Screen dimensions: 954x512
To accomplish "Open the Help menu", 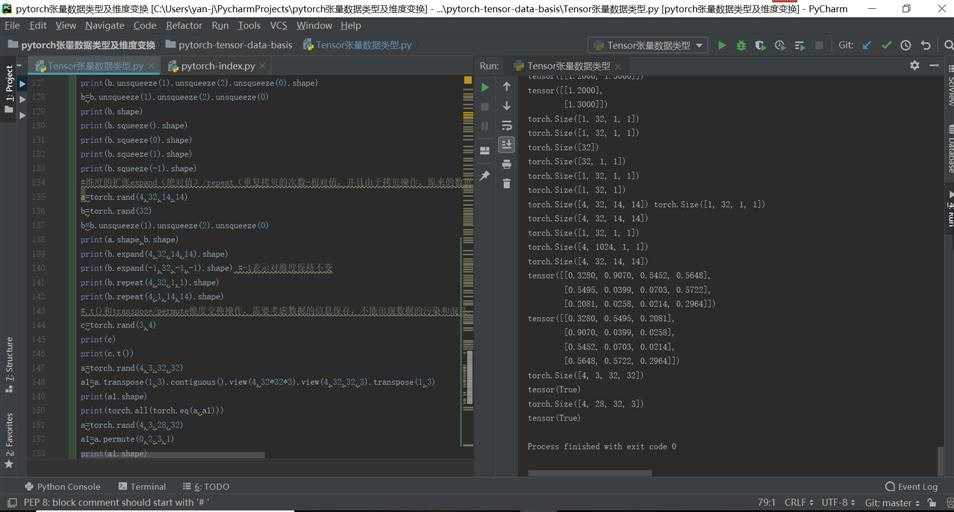I will 350,26.
